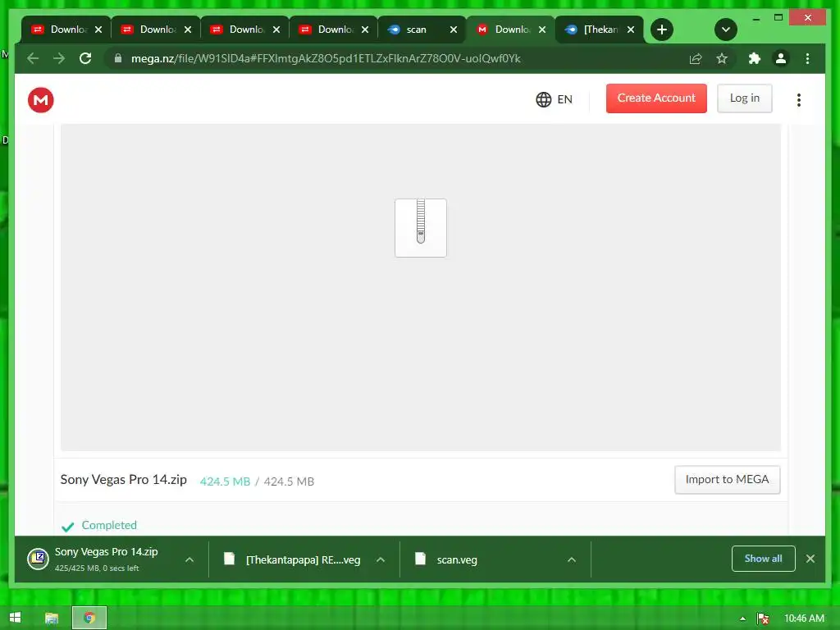Viewport: 840px width, 630px height.
Task: Click the site lock icon
Action: click(118, 58)
